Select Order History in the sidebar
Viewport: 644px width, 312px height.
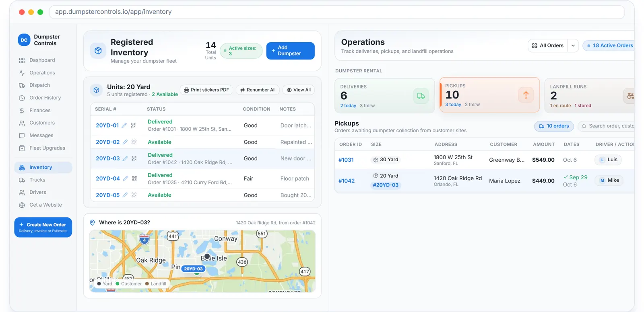(43, 98)
